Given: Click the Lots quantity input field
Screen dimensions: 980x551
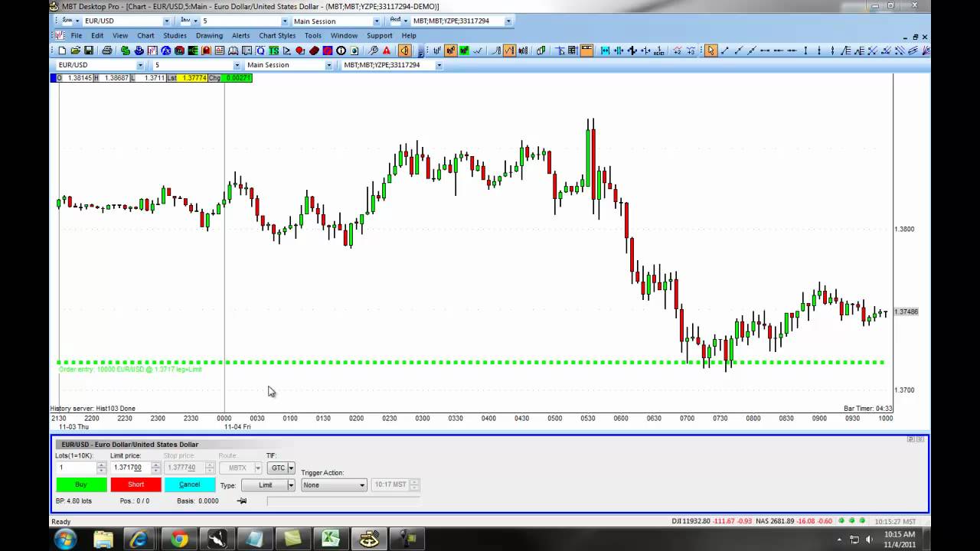Looking at the screenshot, I should coord(76,468).
